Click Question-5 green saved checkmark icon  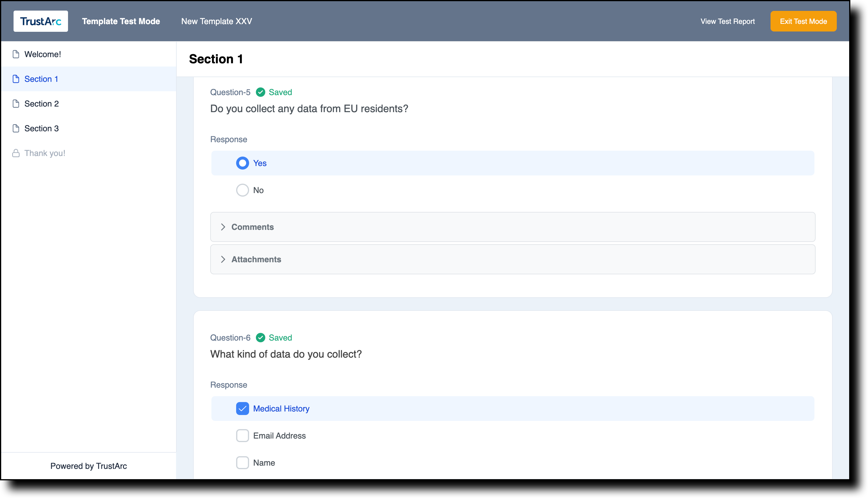pyautogui.click(x=260, y=92)
